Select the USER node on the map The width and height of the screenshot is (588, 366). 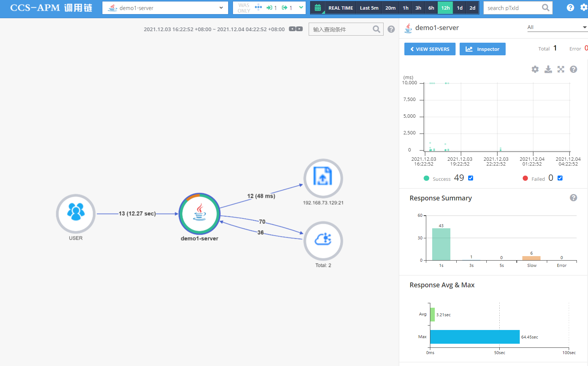(76, 213)
